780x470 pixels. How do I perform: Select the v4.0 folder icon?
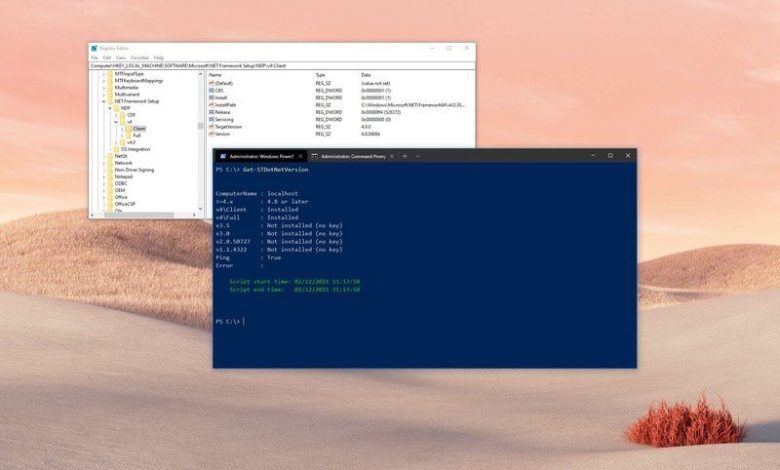[x=122, y=142]
